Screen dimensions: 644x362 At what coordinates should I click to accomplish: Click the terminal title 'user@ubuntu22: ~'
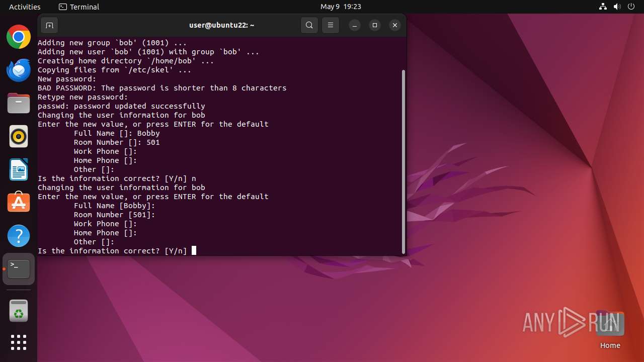pos(221,25)
